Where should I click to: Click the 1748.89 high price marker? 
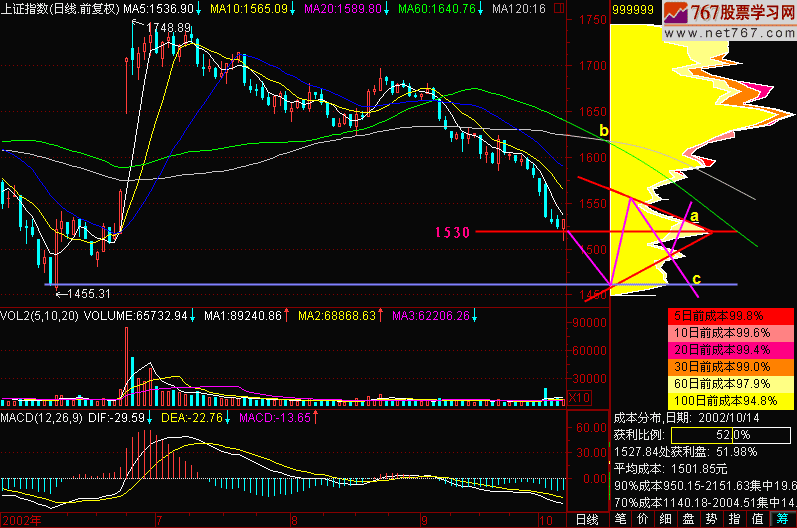(x=168, y=27)
